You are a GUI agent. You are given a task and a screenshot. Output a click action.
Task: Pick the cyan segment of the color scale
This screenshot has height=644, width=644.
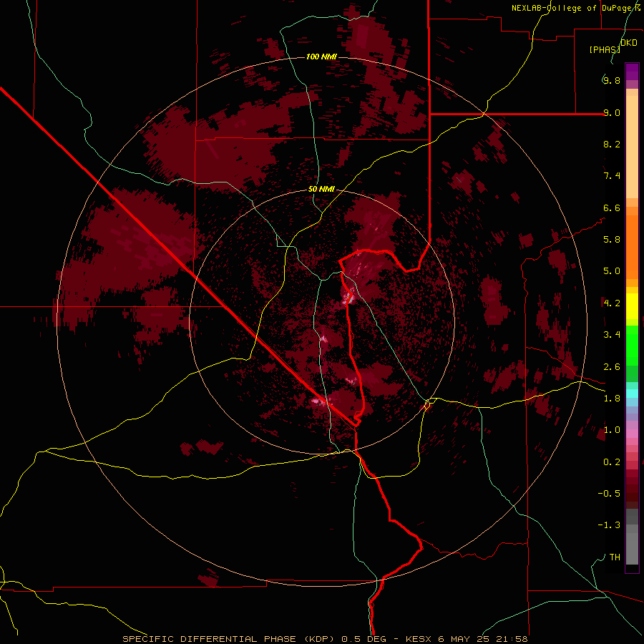click(632, 394)
